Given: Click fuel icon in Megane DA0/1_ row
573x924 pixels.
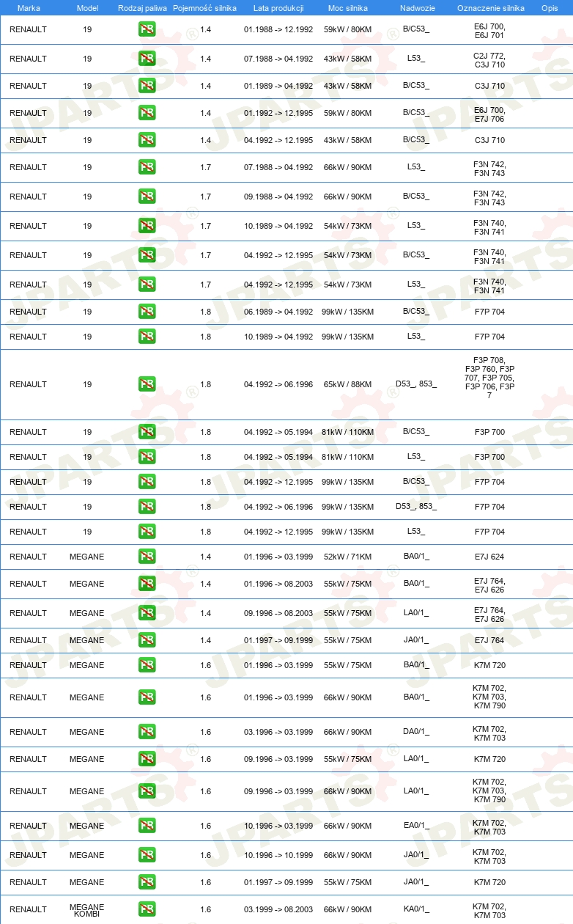Looking at the screenshot, I should [x=147, y=732].
